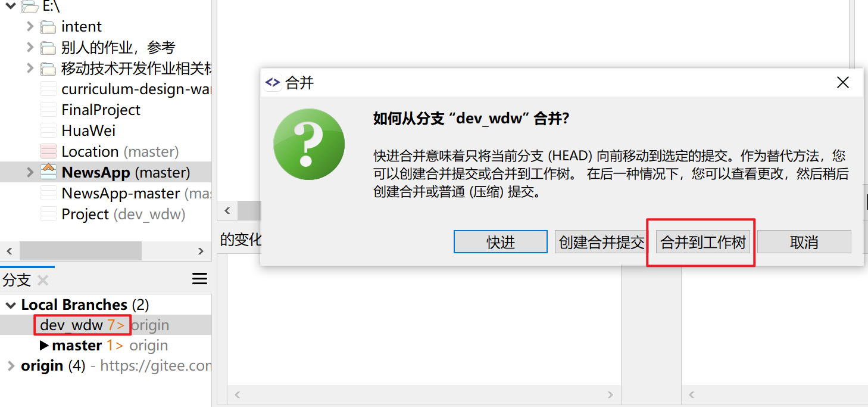Close the 合并 dialog
Image resolution: width=868 pixels, height=407 pixels.
[x=843, y=83]
